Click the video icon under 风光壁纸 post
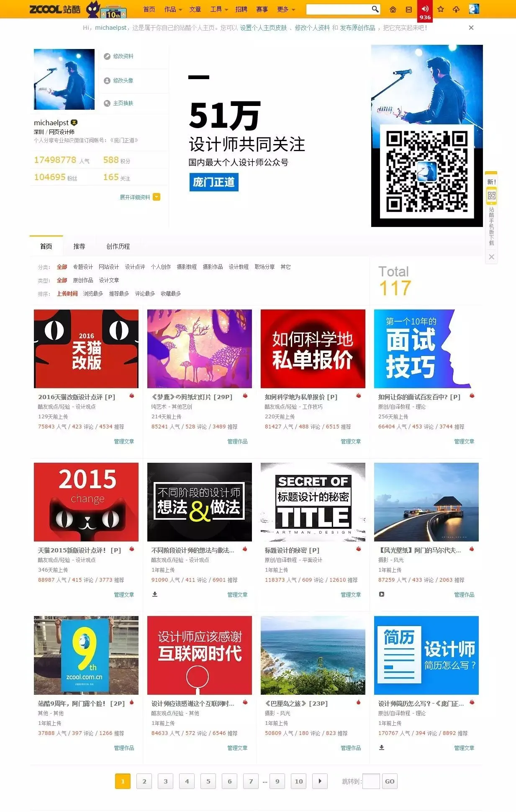 382,594
